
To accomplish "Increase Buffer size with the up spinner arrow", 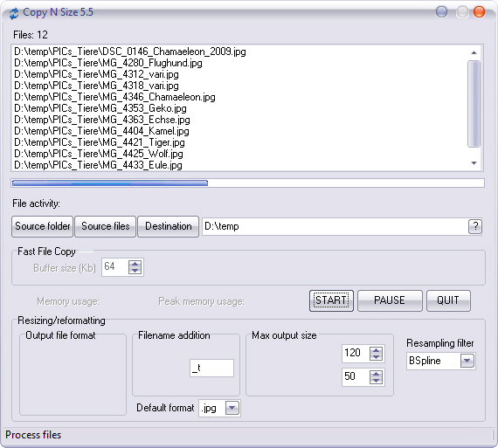I will (135, 264).
